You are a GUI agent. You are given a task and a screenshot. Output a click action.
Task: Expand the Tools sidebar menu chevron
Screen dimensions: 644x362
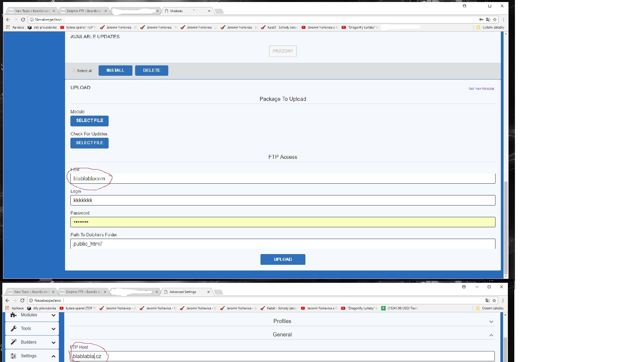pos(53,329)
